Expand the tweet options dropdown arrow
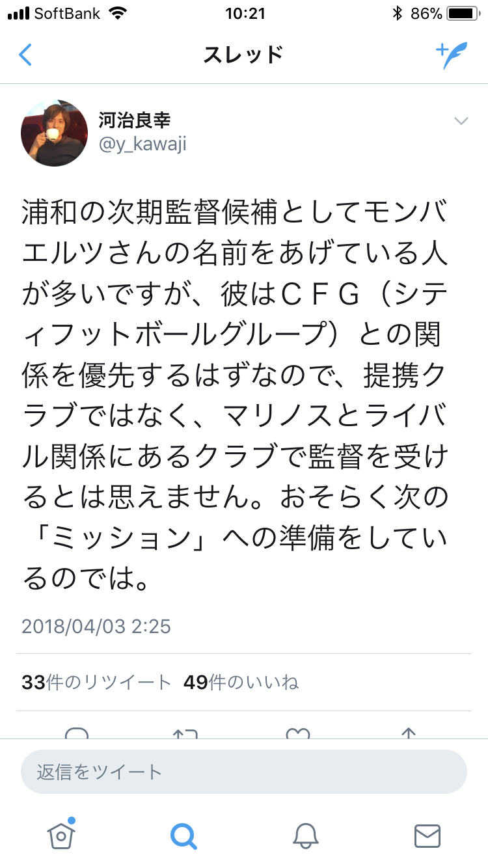 [x=461, y=120]
